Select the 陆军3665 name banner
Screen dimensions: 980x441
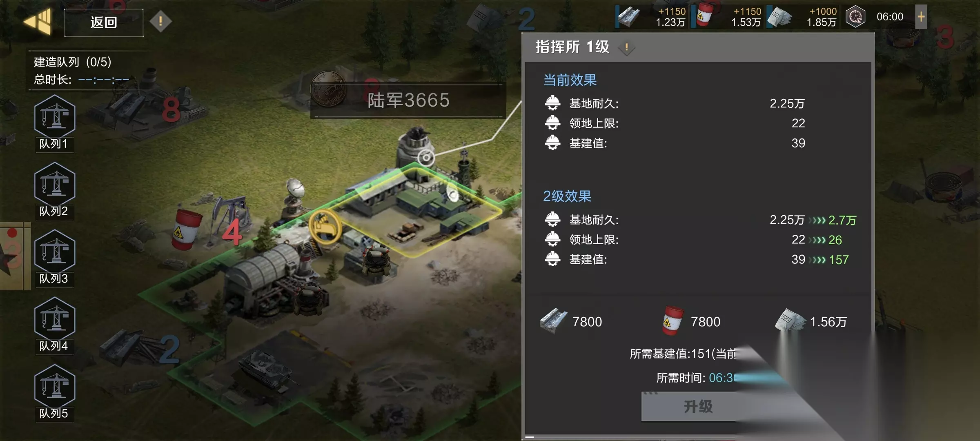[x=408, y=100]
